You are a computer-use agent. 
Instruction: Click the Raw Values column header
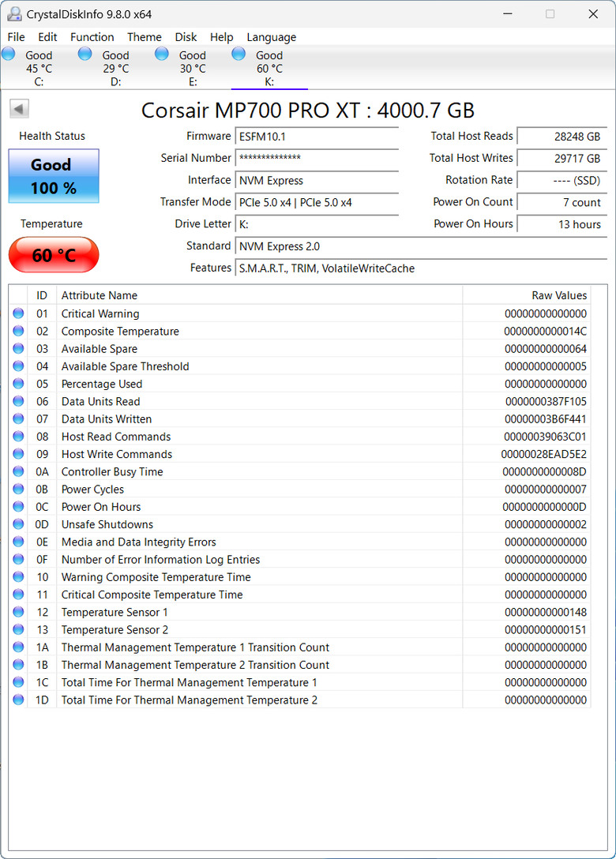(527, 295)
